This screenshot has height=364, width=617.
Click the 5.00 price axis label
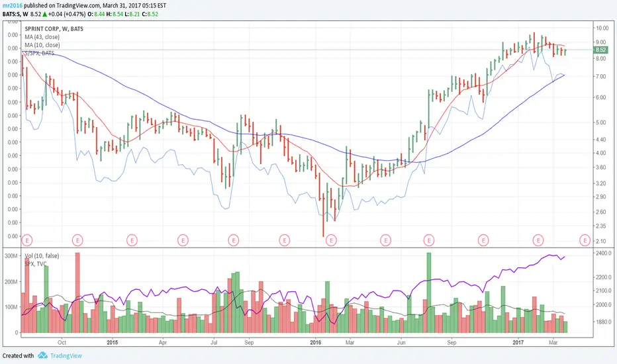click(601, 122)
